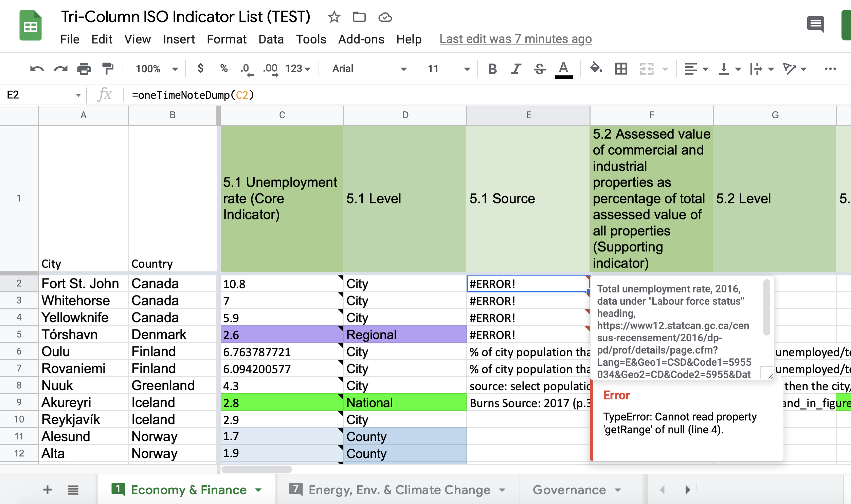Toggle italic formatting
851x504 pixels.
click(516, 69)
